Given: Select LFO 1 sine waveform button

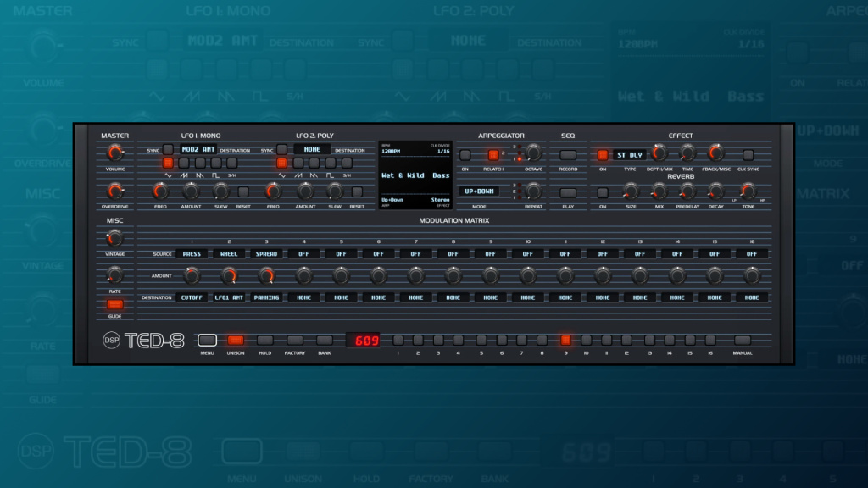Looking at the screenshot, I should click(x=168, y=163).
